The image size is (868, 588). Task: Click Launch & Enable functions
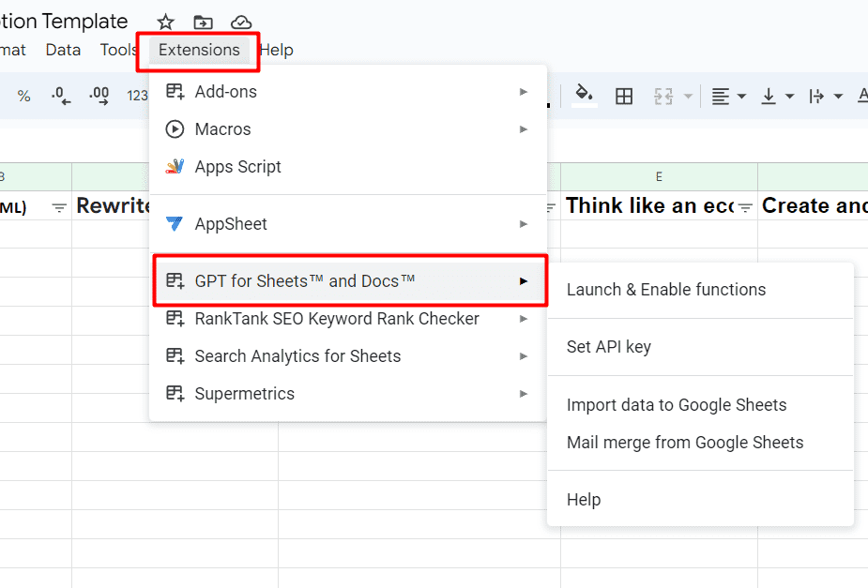click(x=700, y=289)
